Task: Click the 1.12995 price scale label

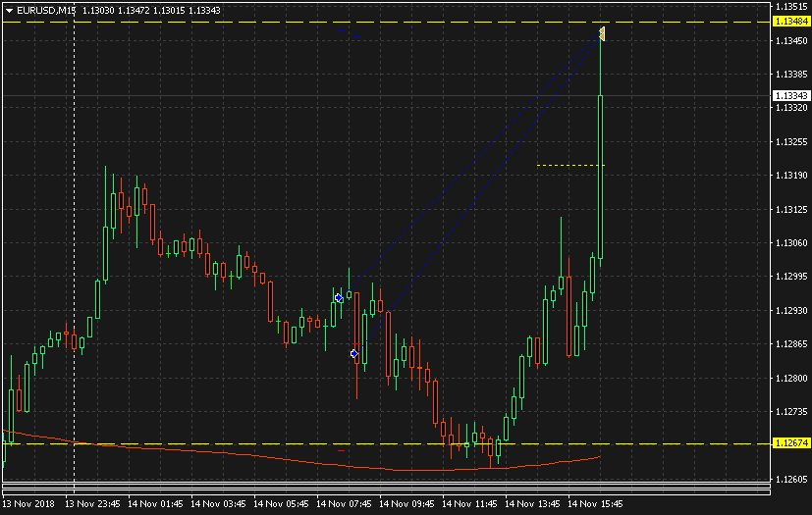Action: point(790,277)
